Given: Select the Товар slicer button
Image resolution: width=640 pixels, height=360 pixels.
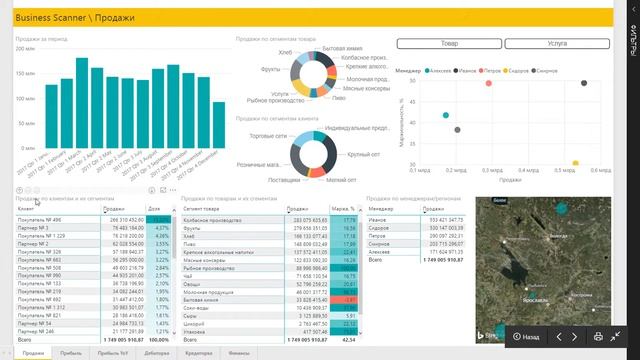Looking at the screenshot, I should [x=449, y=43].
